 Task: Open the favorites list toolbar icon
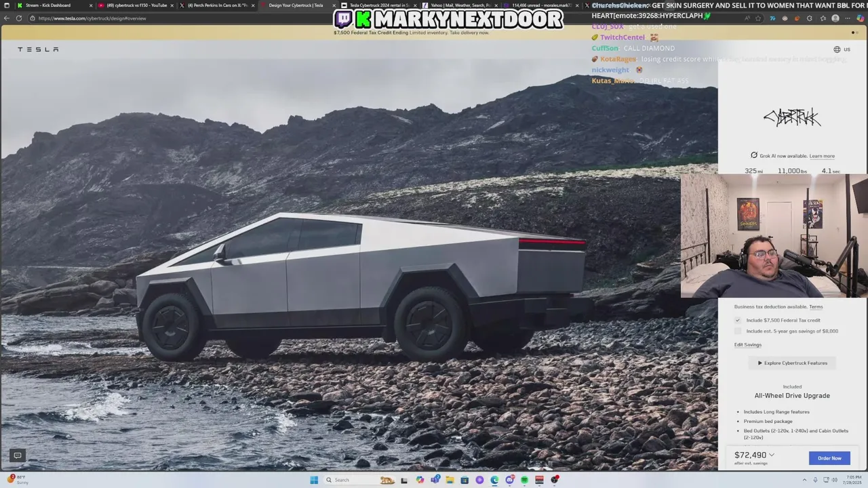[823, 18]
